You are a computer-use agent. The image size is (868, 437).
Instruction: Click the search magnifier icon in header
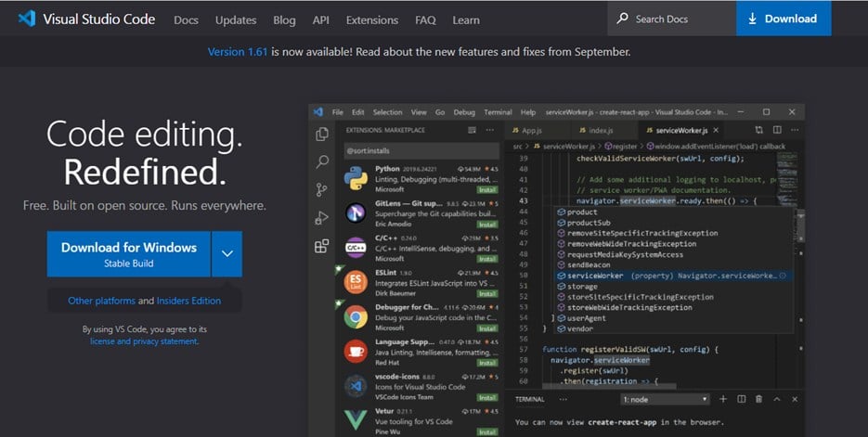(x=622, y=19)
